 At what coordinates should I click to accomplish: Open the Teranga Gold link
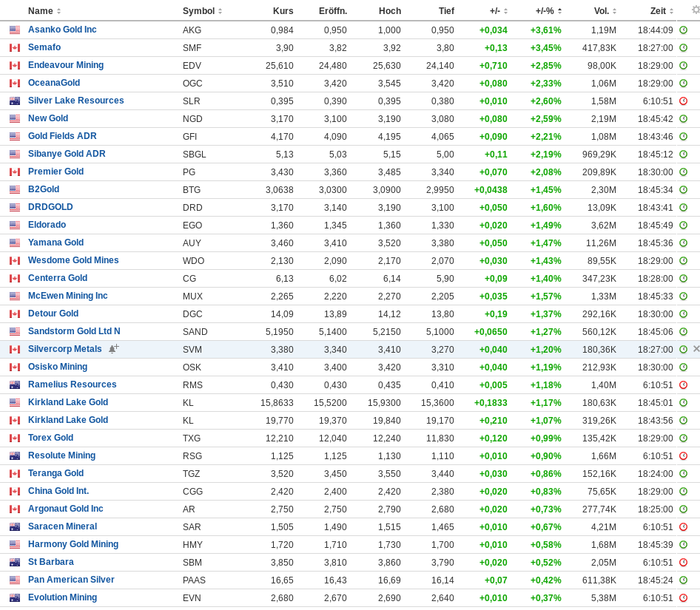[55, 473]
